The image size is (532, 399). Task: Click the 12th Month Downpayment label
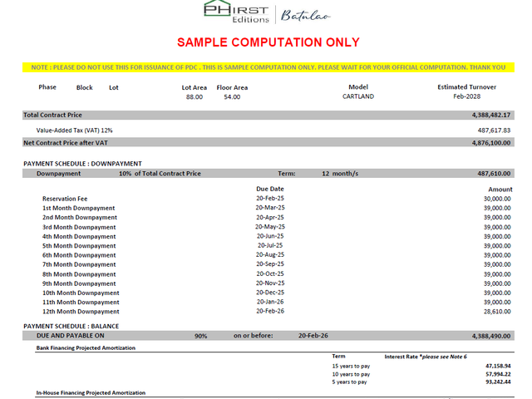pyautogui.click(x=81, y=312)
